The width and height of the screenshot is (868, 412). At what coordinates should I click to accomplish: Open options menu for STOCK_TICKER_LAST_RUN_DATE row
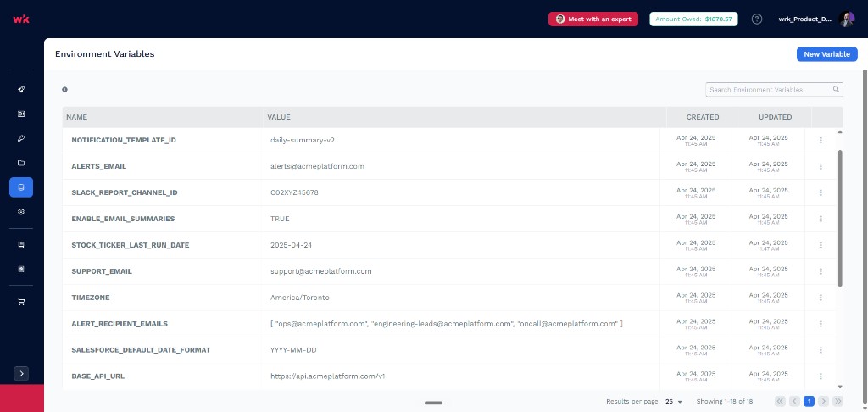point(821,245)
